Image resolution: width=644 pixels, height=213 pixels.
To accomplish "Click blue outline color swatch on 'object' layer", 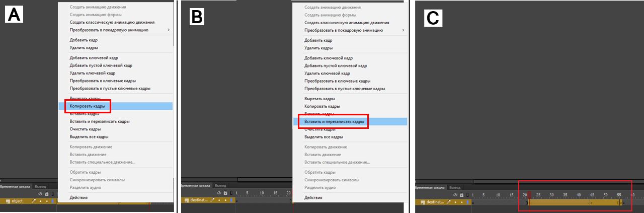I will [x=53, y=201].
